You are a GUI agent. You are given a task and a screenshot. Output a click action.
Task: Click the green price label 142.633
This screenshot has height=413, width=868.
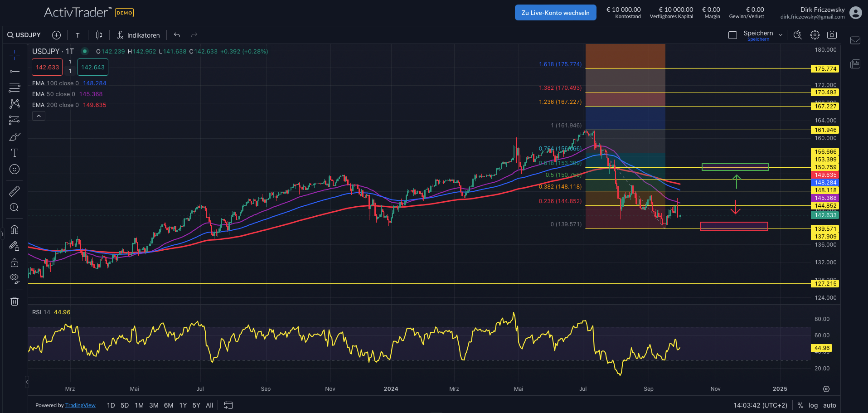(x=825, y=215)
